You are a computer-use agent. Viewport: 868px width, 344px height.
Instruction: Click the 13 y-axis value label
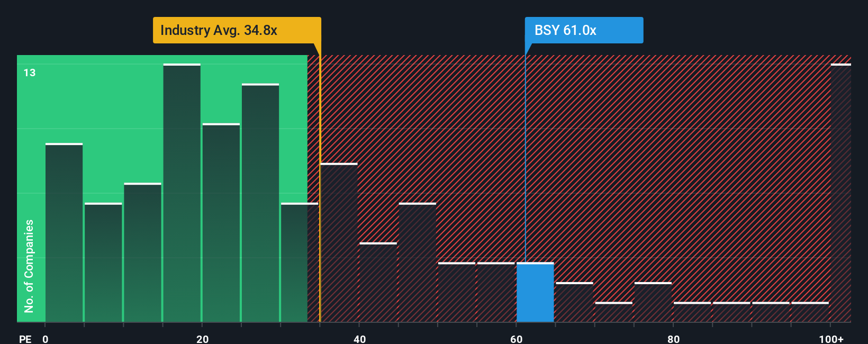pyautogui.click(x=30, y=73)
